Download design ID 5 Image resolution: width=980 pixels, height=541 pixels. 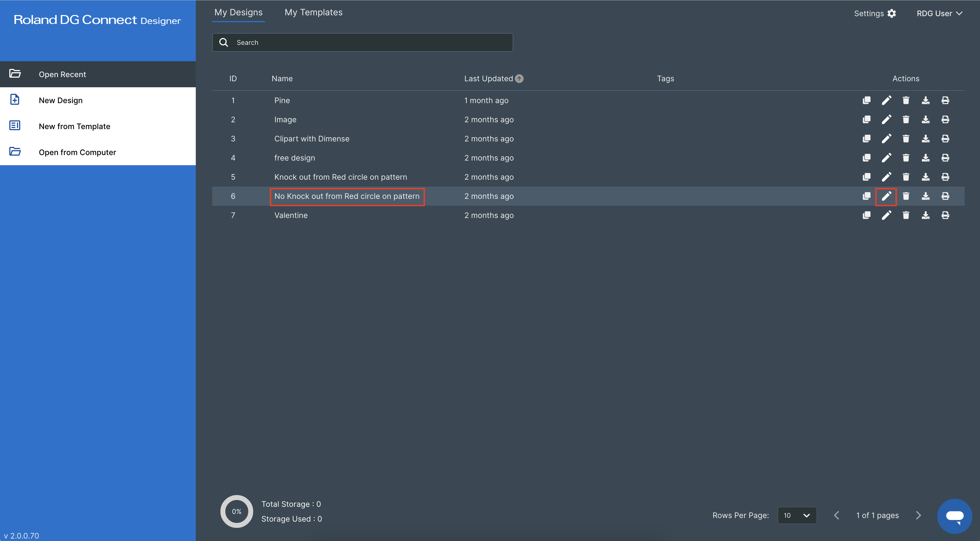click(926, 177)
